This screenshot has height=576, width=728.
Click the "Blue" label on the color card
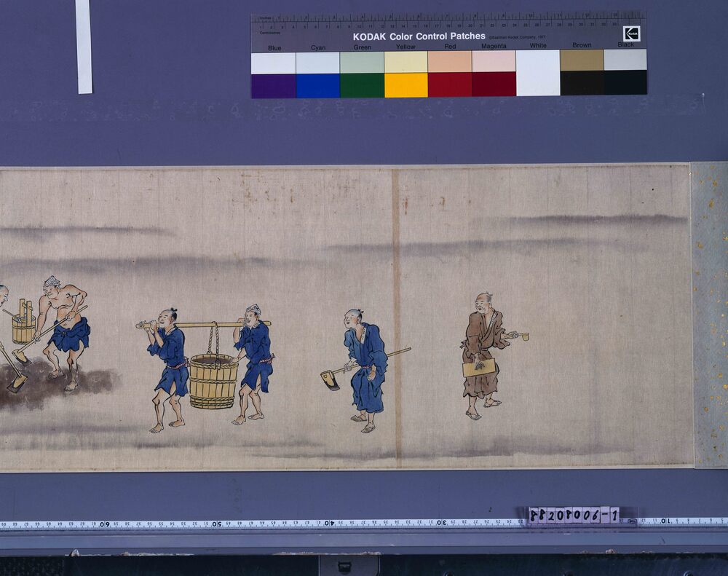coord(274,48)
